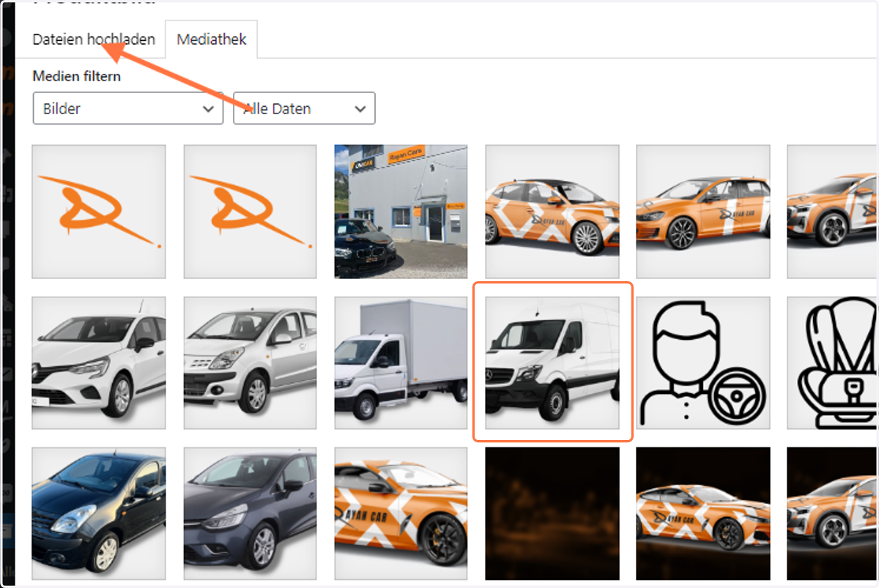Choose the black Nissan Pixo thumbnail
The image size is (879, 588).
point(99,513)
